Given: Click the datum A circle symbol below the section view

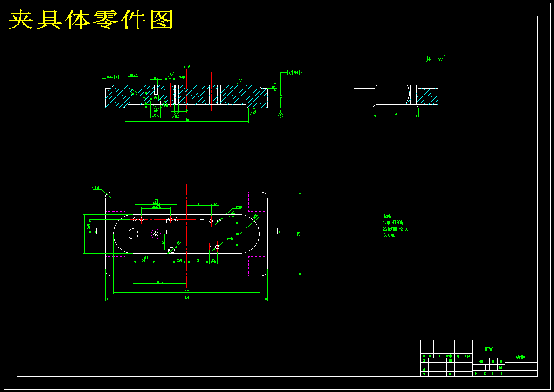Looking at the screenshot, I should (281, 115).
